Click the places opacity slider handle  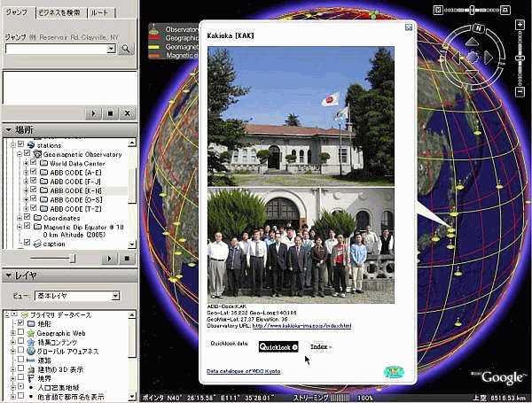click(73, 259)
